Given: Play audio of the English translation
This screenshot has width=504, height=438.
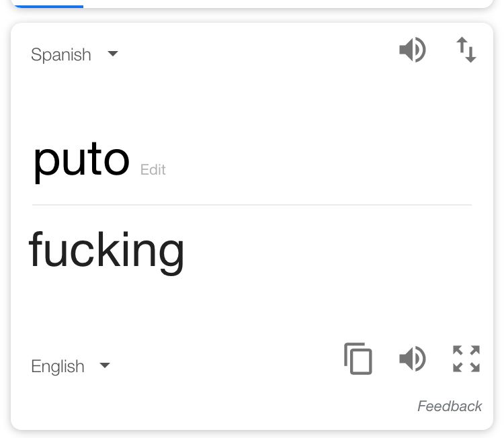Looking at the screenshot, I should (x=413, y=359).
